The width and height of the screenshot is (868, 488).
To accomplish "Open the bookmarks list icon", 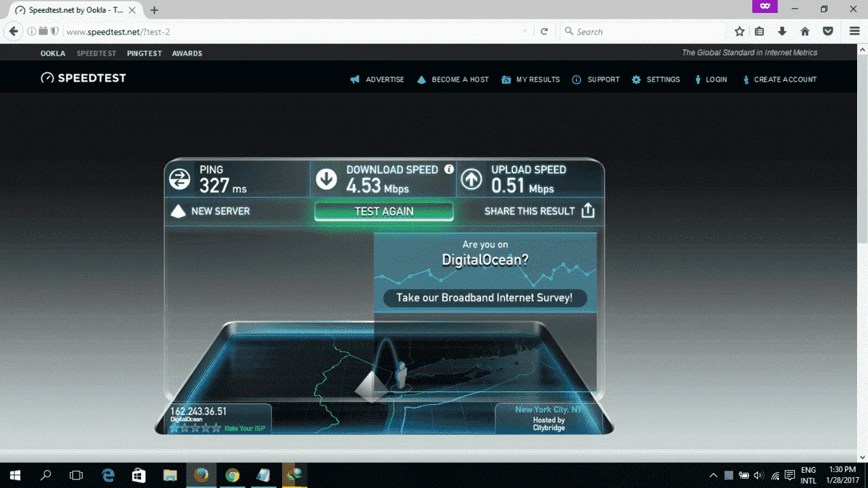I will 759,32.
